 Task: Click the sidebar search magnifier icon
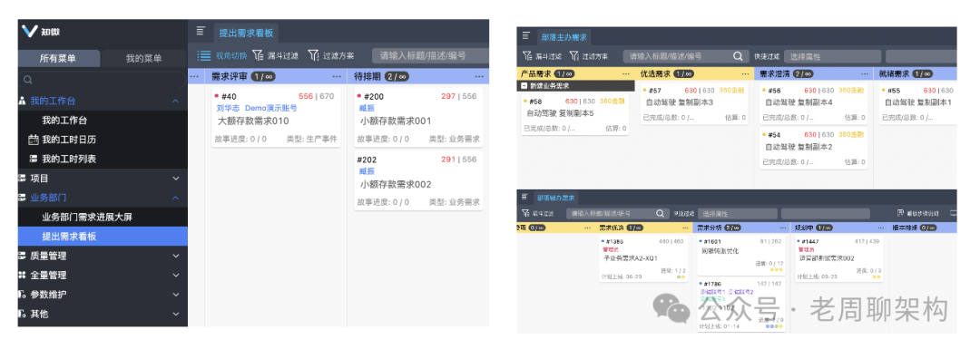point(27,80)
